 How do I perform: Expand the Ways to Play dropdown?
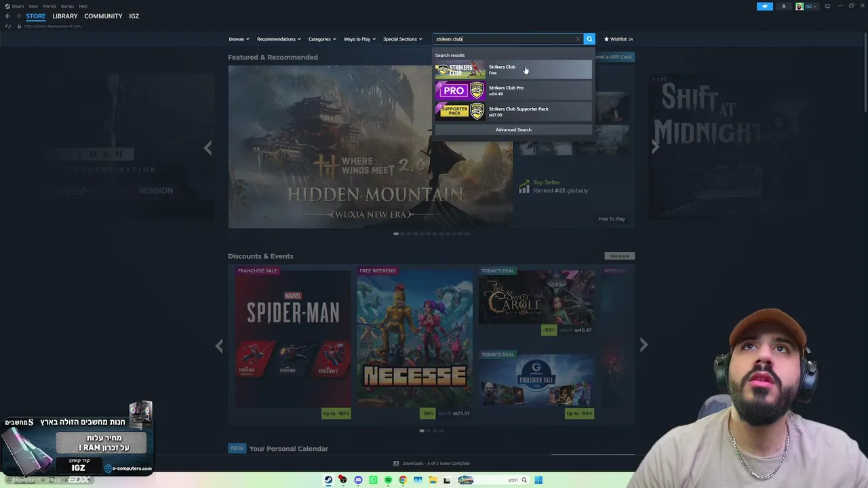pyautogui.click(x=359, y=39)
